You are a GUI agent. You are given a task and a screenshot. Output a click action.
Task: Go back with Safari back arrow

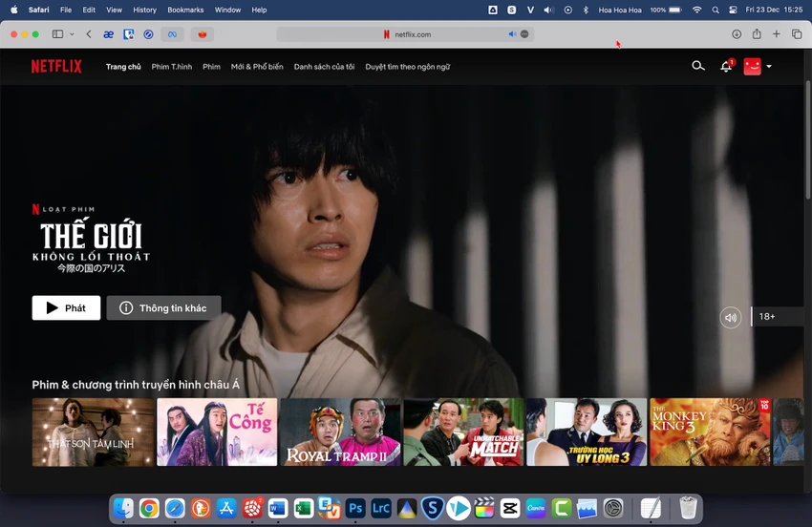(x=89, y=34)
